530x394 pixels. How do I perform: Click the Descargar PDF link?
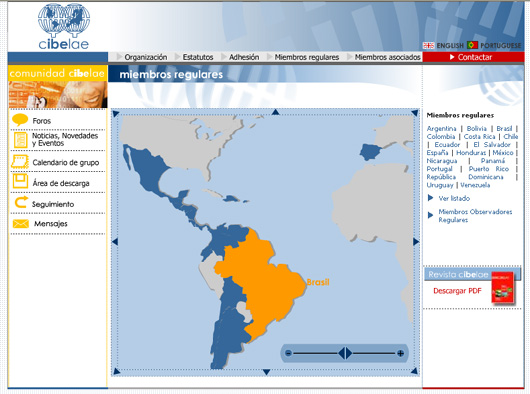click(x=457, y=291)
